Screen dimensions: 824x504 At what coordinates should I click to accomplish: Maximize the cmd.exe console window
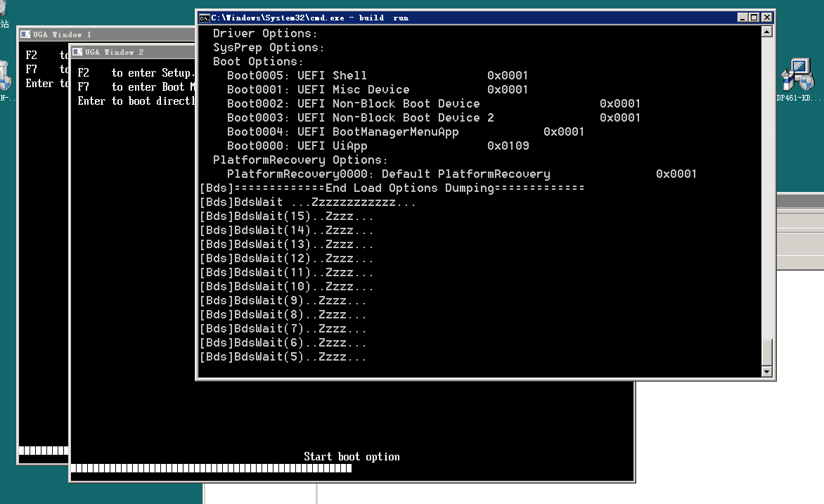pos(754,18)
